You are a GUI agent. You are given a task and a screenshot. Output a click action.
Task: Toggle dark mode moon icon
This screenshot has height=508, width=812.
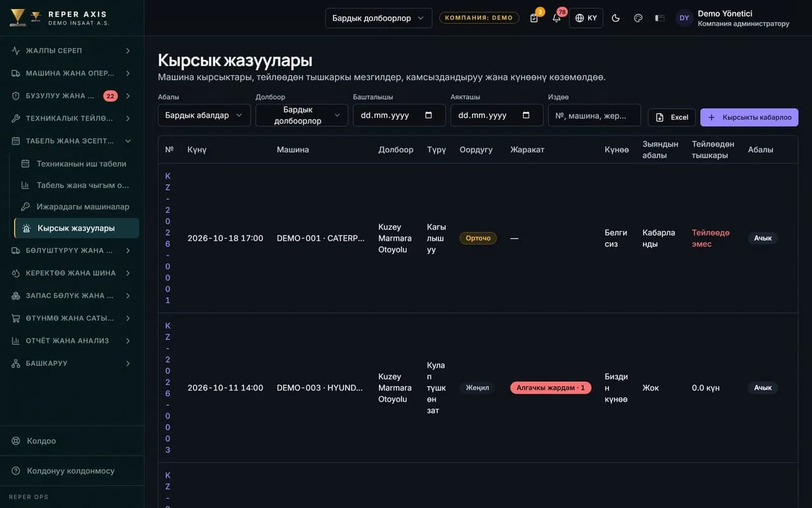click(615, 18)
